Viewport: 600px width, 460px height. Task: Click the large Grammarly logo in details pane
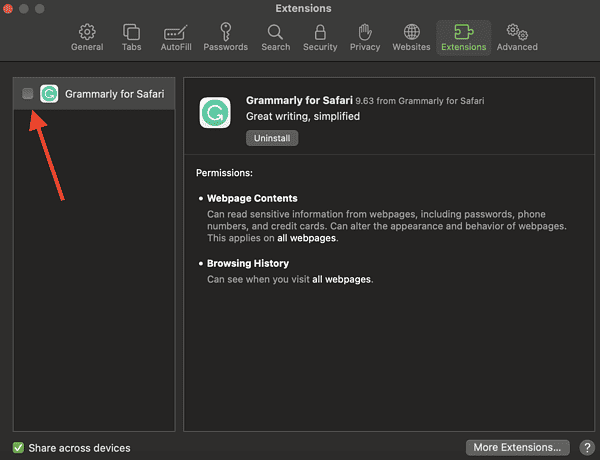click(216, 113)
